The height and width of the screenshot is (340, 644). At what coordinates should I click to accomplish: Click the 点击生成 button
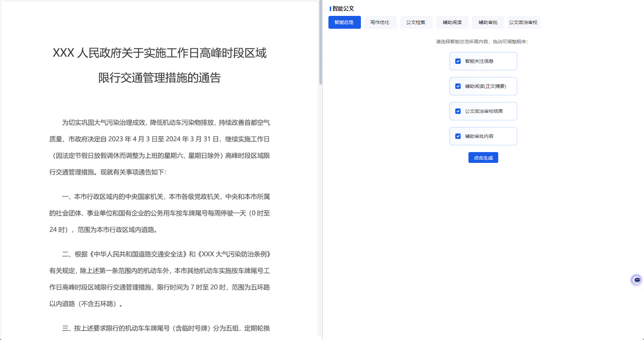coord(483,157)
